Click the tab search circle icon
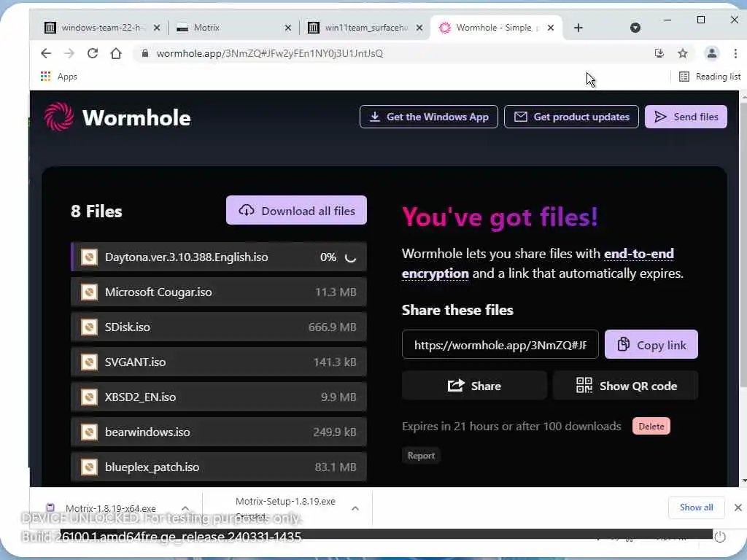This screenshot has height=560, width=747. pyautogui.click(x=635, y=28)
